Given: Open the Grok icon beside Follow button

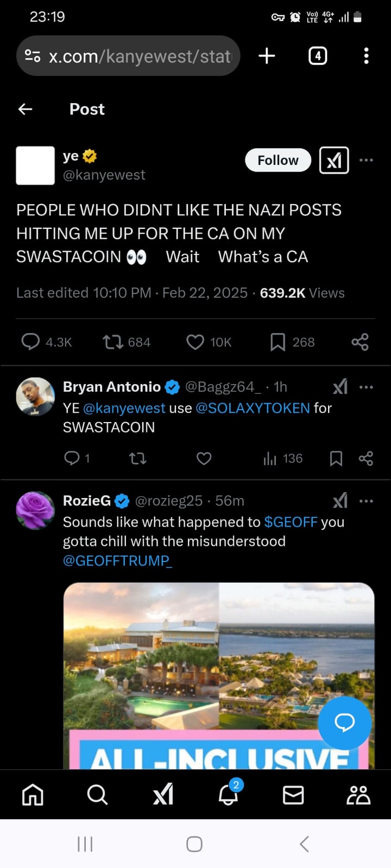Looking at the screenshot, I should [x=334, y=161].
